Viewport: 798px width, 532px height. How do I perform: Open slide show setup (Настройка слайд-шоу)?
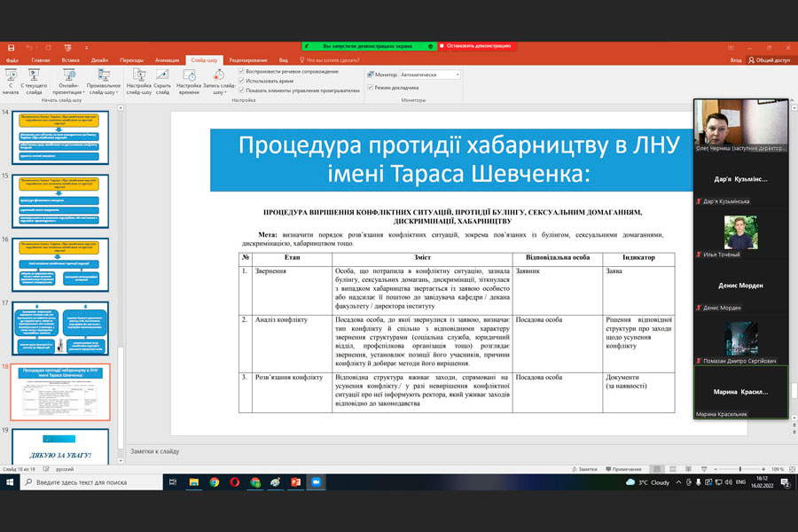point(138,80)
